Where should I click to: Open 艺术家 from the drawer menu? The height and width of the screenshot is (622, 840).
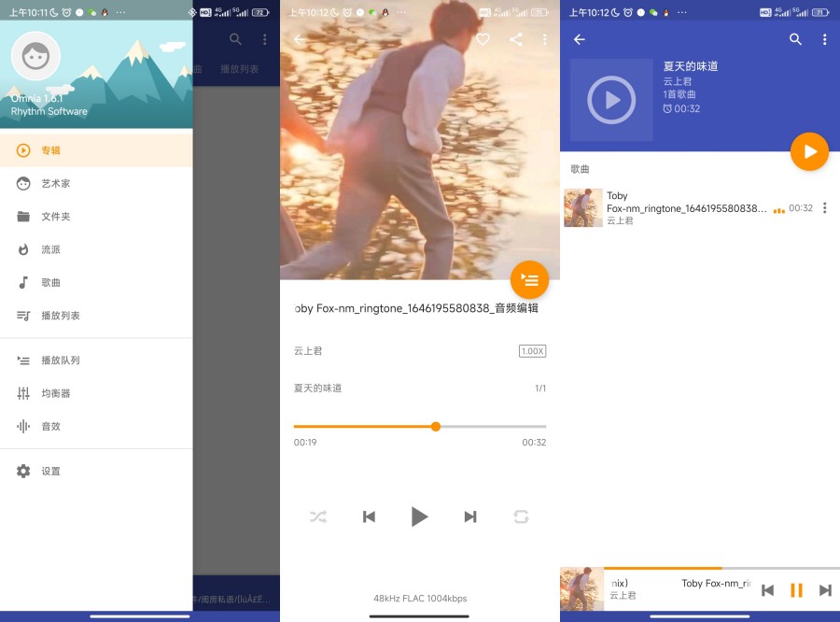tap(55, 184)
